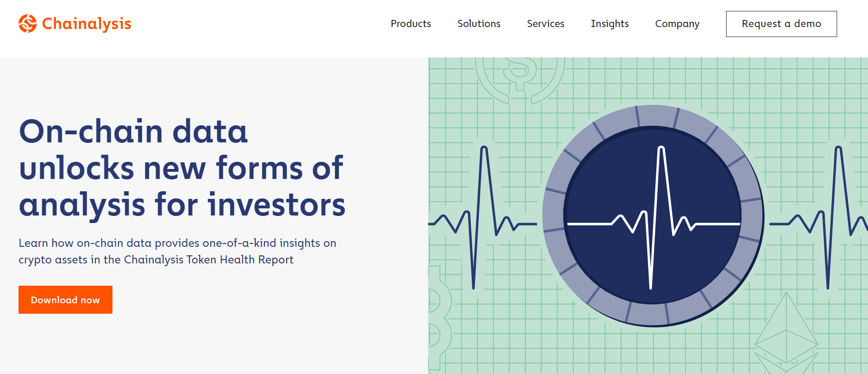Click the orange Download now button
This screenshot has width=868, height=374.
click(x=65, y=299)
